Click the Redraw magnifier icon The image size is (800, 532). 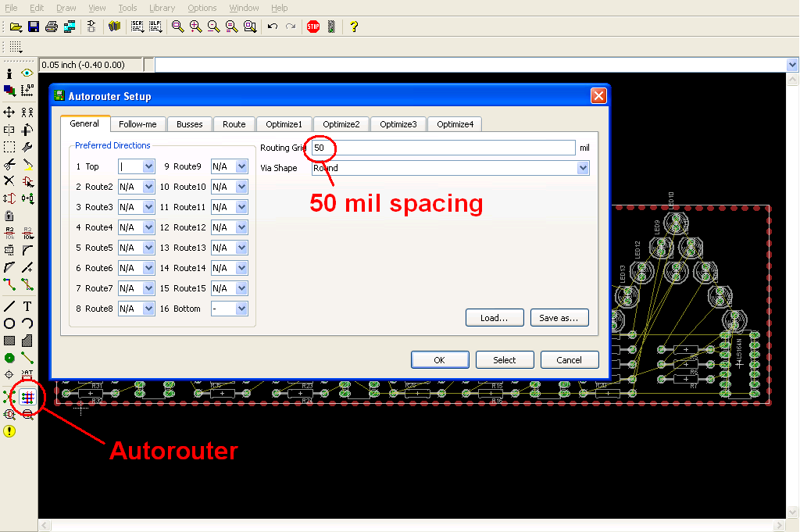231,27
